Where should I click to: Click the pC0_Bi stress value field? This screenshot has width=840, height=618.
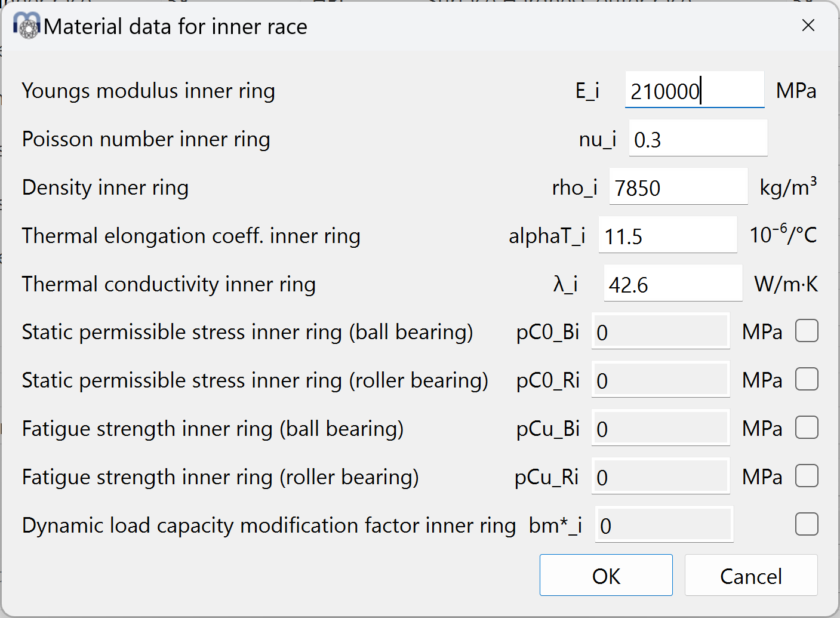[660, 331]
